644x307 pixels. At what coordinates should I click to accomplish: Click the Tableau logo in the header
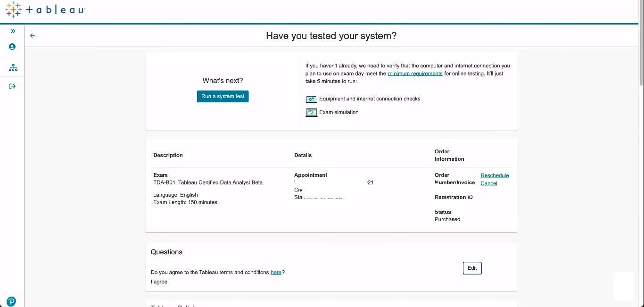pos(45,10)
